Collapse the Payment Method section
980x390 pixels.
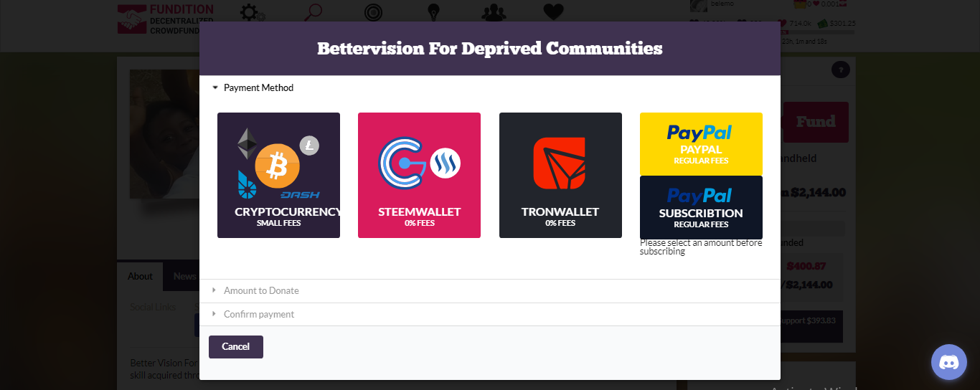point(258,87)
